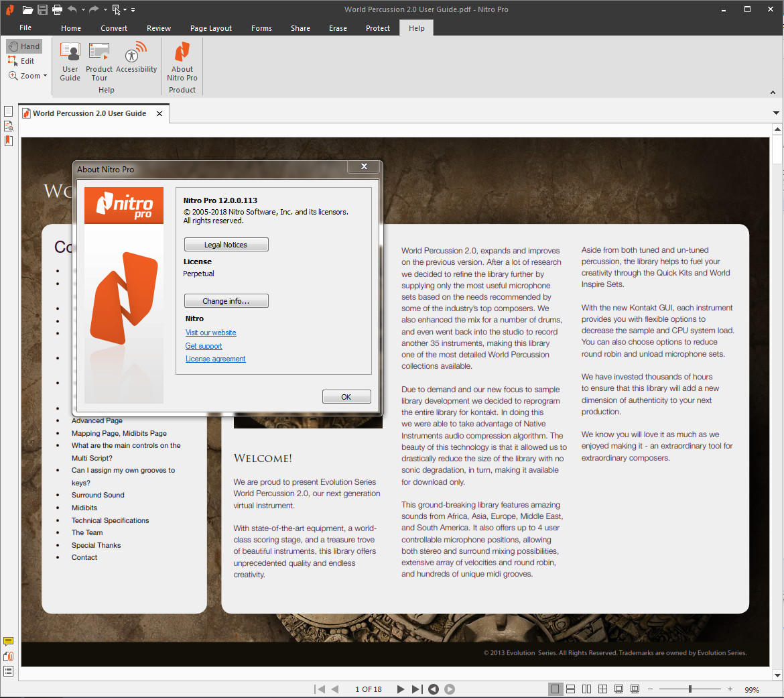Click Visit our website link

pos(210,333)
